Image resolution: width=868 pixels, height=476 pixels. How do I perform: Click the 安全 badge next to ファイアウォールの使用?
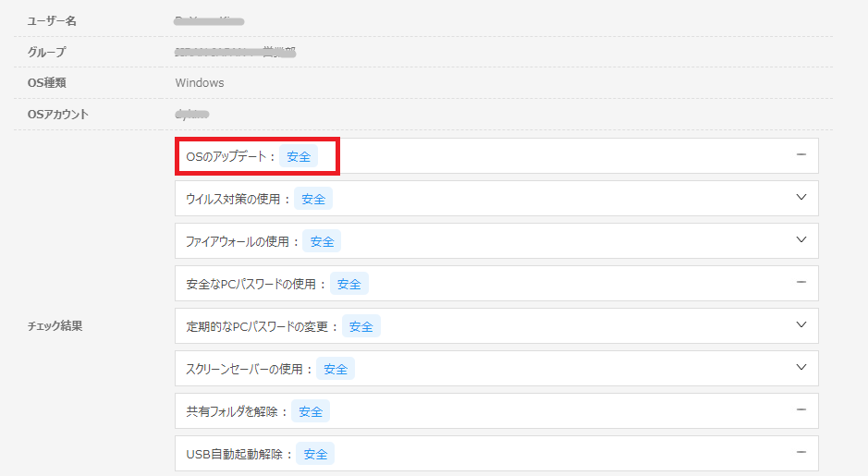pyautogui.click(x=322, y=242)
